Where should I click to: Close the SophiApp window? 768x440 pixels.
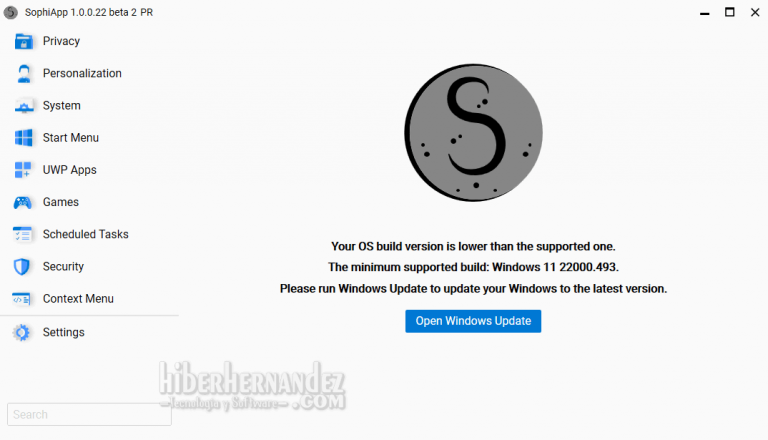tap(755, 12)
